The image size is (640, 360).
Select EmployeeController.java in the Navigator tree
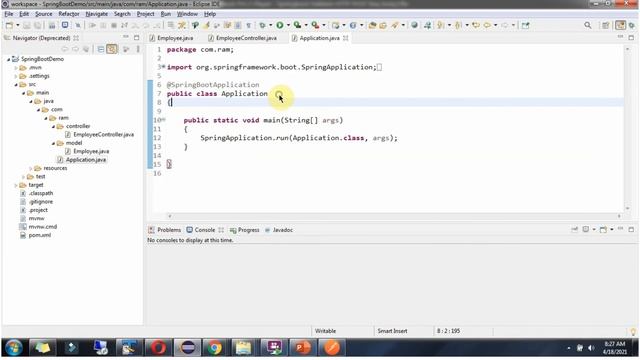(x=103, y=134)
